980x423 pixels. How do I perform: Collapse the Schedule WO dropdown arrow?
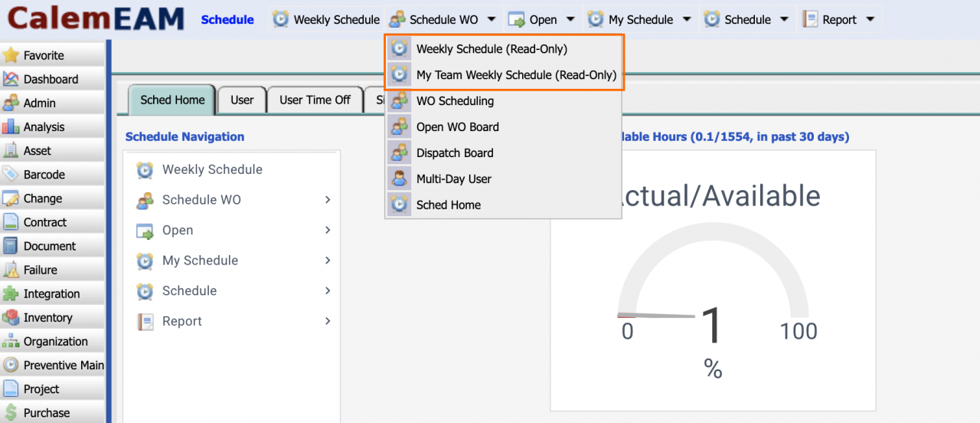click(x=492, y=20)
